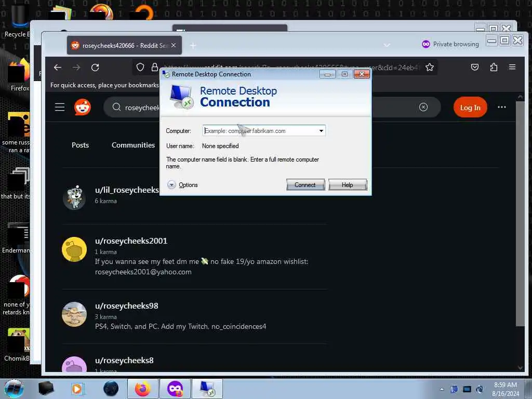Click the Reddit Snoo logo

(x=83, y=107)
